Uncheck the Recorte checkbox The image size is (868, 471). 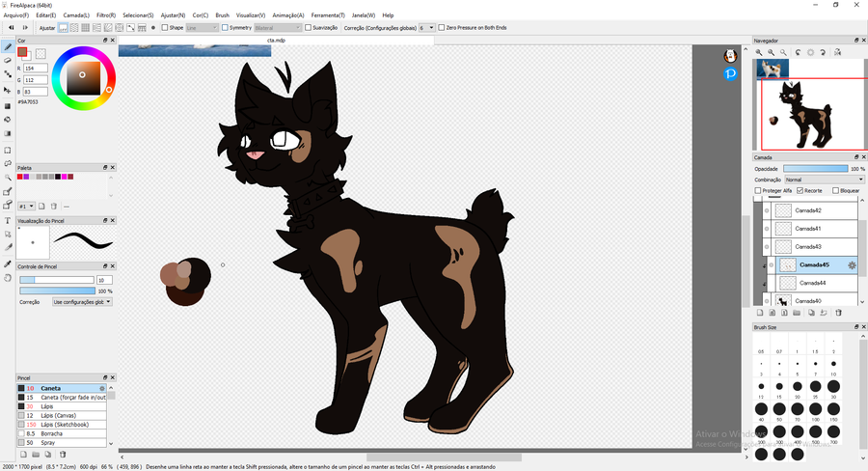[800, 190]
